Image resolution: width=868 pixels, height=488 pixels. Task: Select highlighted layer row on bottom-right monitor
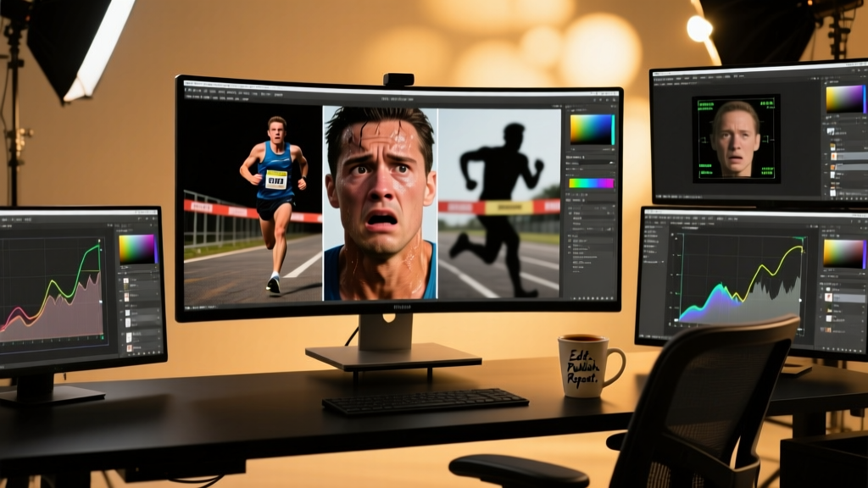[x=844, y=297]
